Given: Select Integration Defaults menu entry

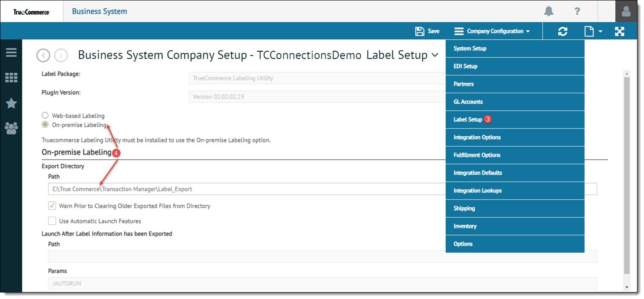Looking at the screenshot, I should (515, 173).
